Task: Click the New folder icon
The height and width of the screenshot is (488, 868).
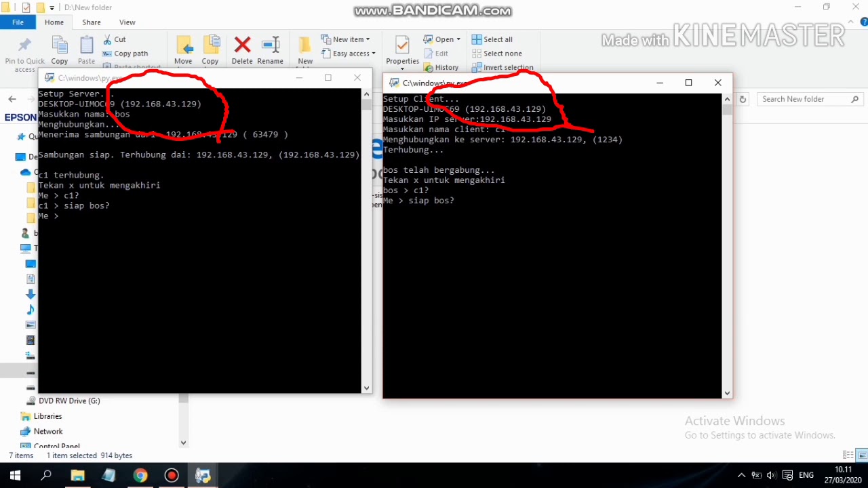Action: [305, 45]
